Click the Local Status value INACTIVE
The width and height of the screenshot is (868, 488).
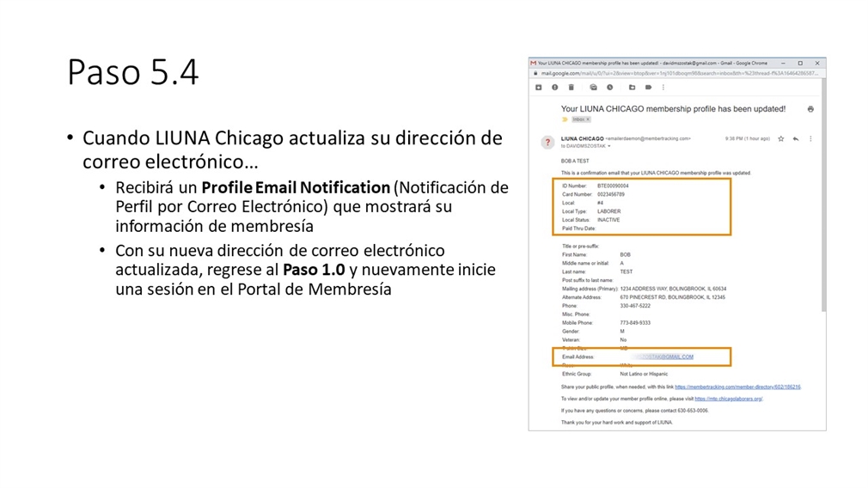[608, 220]
